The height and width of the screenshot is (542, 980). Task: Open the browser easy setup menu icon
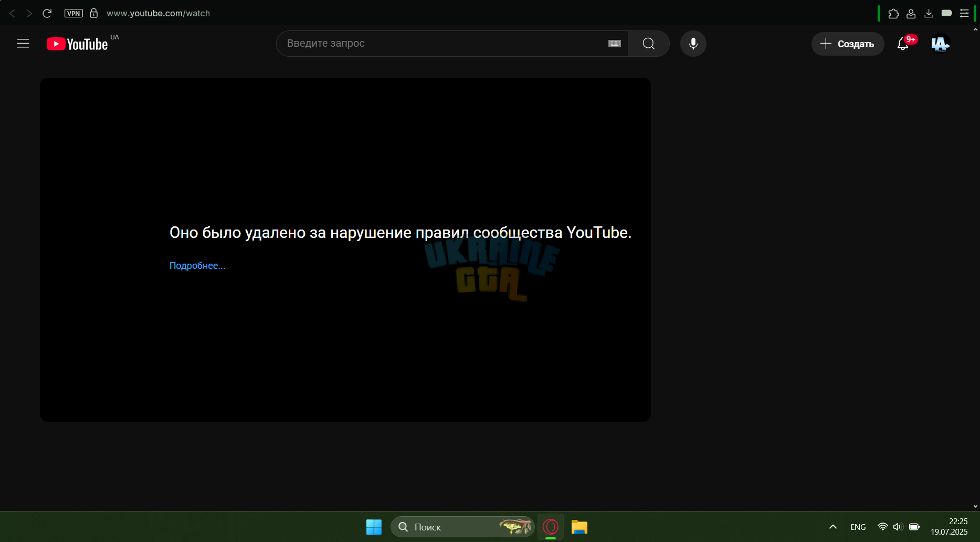(x=964, y=14)
